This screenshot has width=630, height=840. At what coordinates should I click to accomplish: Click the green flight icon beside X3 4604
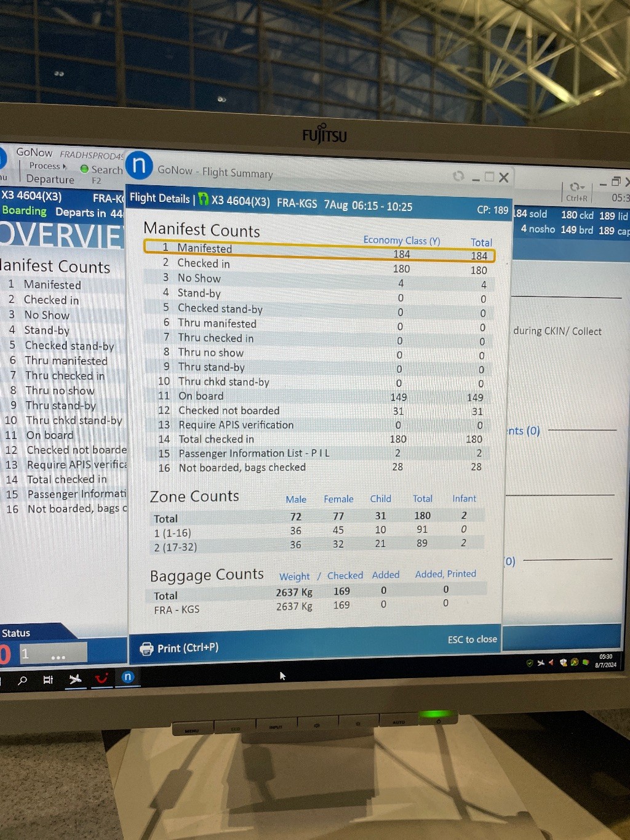(x=204, y=199)
